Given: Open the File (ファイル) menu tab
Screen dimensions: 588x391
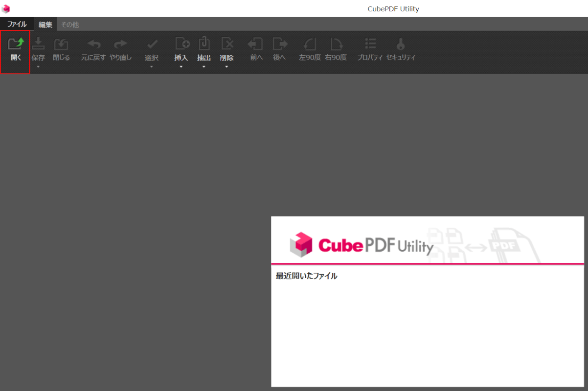Looking at the screenshot, I should click(x=17, y=24).
